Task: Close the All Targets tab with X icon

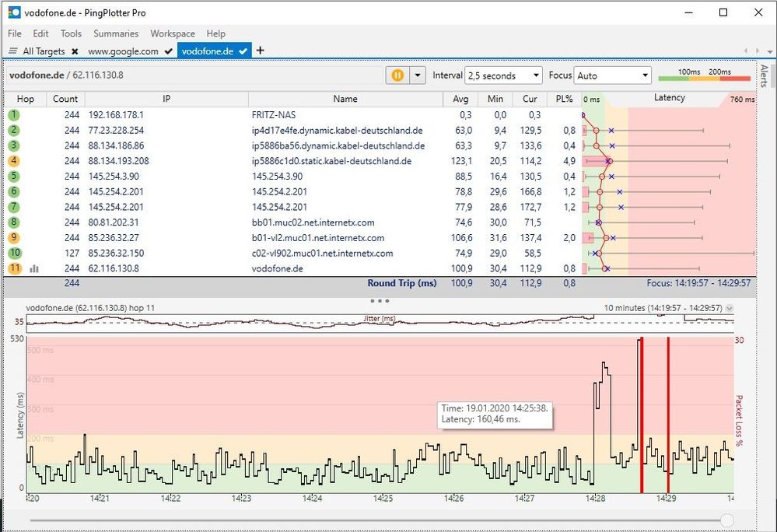Action: pos(75,51)
